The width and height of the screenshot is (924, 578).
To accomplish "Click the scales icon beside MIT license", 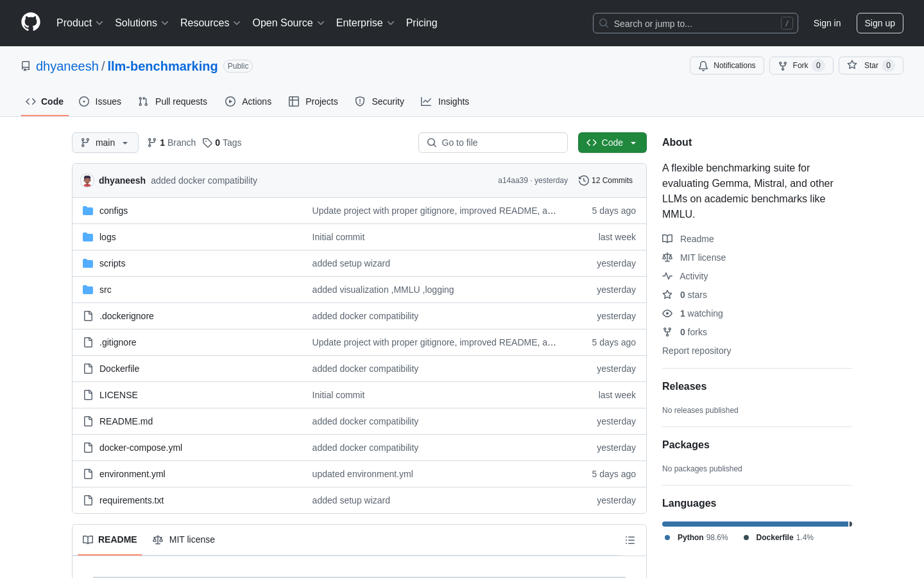I will [x=667, y=258].
